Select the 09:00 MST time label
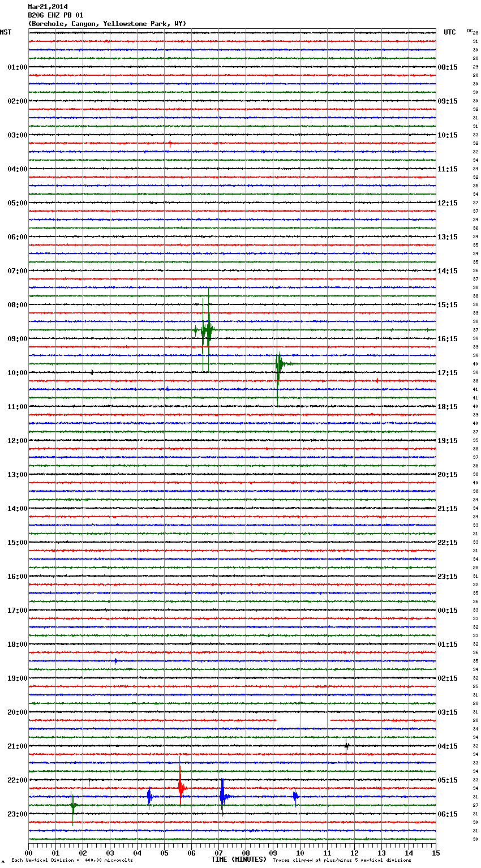The width and height of the screenshot is (481, 868). (x=18, y=339)
